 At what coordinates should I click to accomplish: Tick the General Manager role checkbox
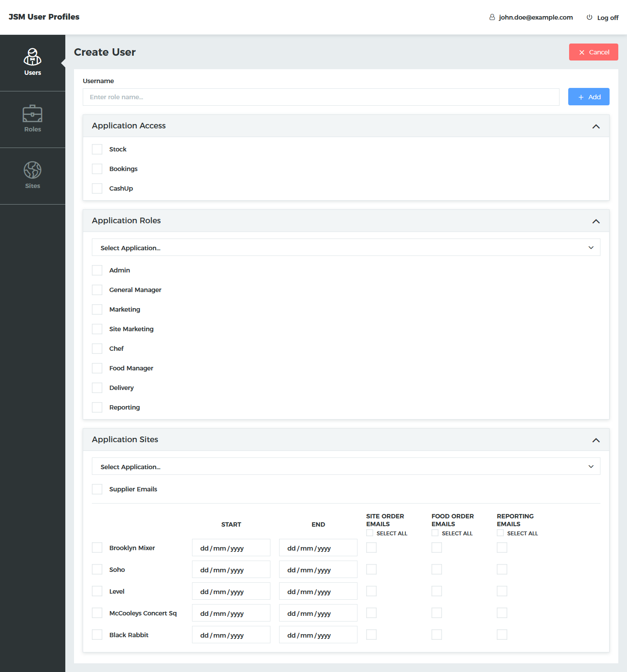(97, 290)
